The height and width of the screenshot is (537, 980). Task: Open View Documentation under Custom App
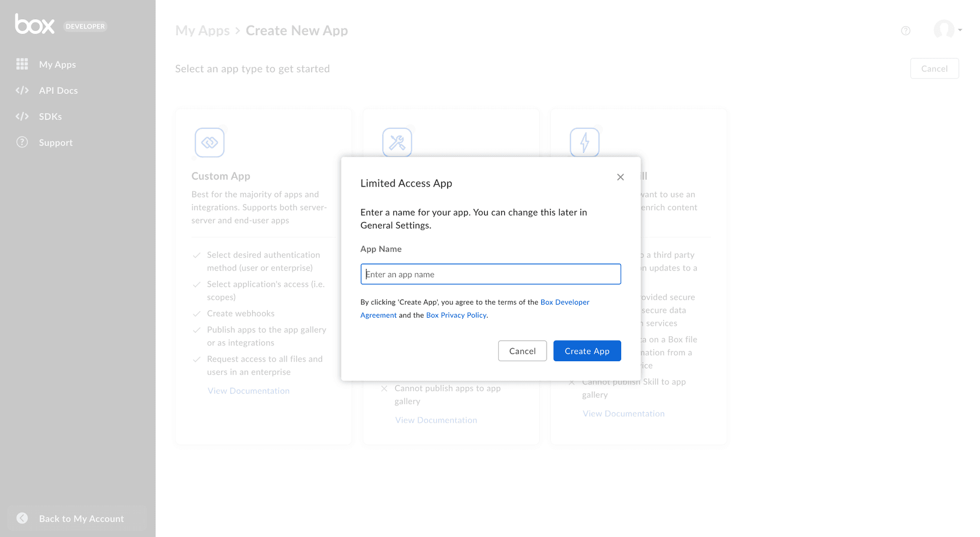(x=248, y=391)
